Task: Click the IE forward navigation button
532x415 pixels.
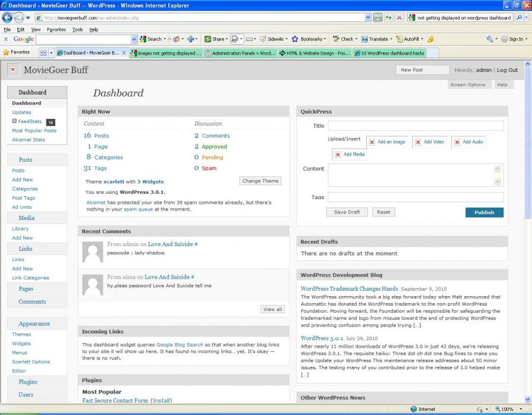Action: pyautogui.click(x=18, y=17)
